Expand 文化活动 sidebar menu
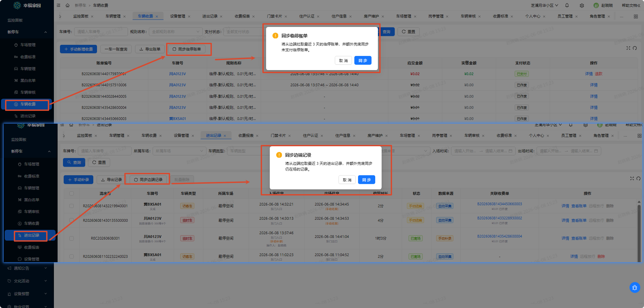Viewport: 644px width, 308px height. coord(27,281)
